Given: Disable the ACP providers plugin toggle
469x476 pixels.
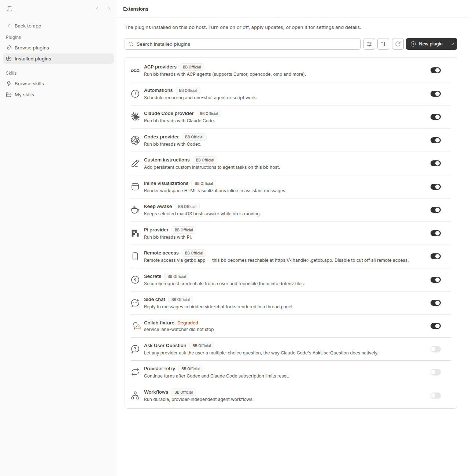Looking at the screenshot, I should pos(436,70).
